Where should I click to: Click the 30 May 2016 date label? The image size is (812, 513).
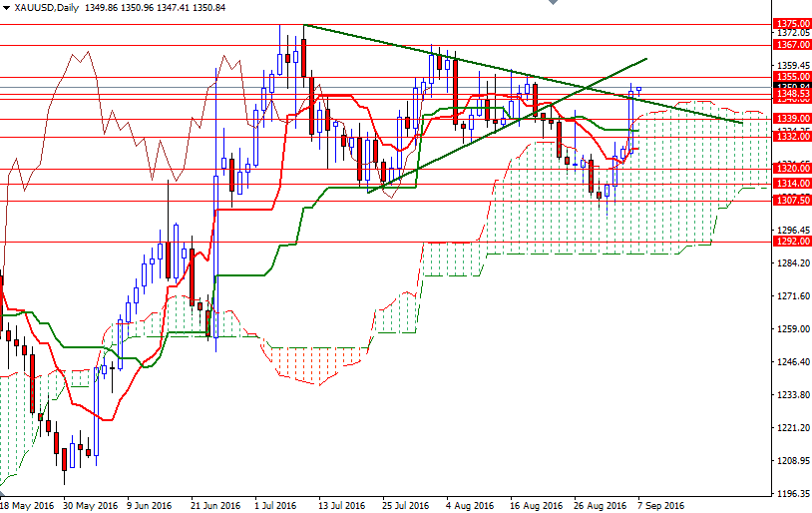click(91, 506)
